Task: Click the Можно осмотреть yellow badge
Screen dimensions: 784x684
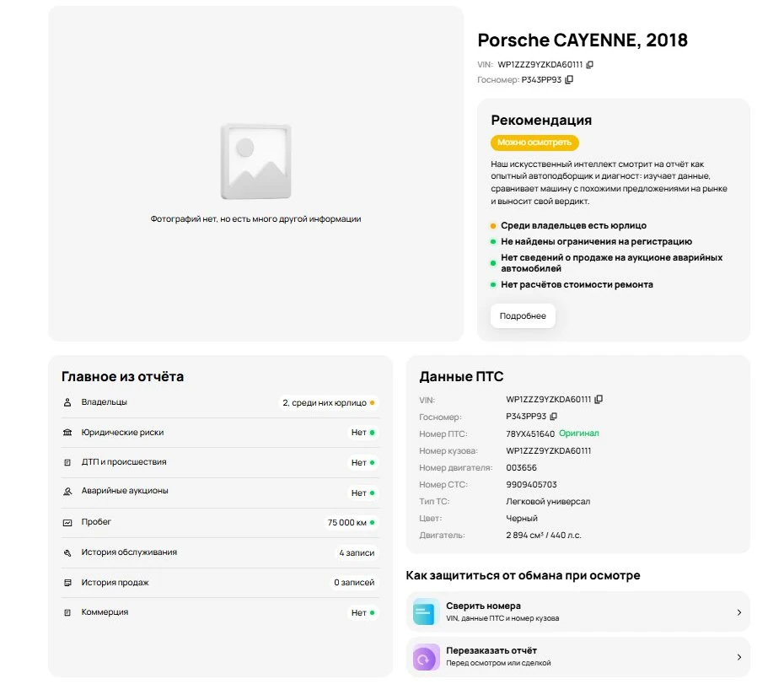Action: coord(534,143)
